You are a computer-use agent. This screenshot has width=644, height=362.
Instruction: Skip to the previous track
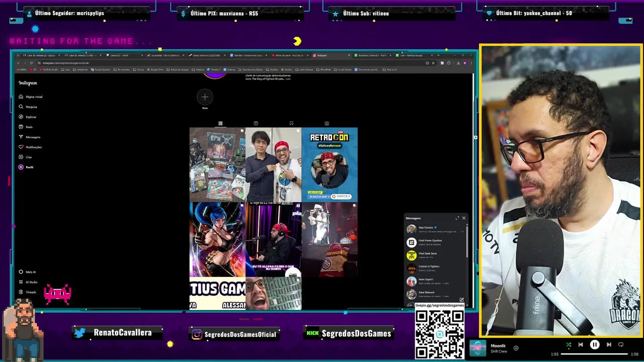pos(581,345)
